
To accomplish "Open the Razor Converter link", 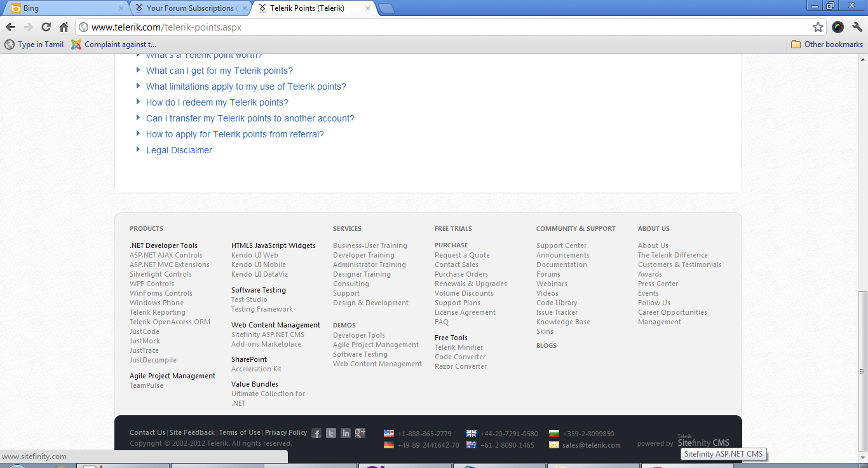I will (461, 366).
